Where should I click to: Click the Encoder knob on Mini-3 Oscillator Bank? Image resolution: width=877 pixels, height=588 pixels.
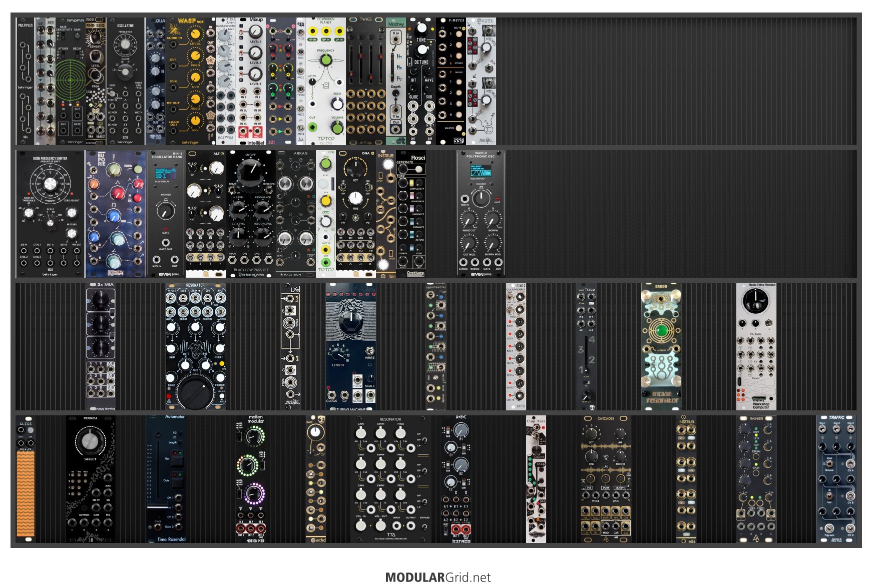point(166,211)
